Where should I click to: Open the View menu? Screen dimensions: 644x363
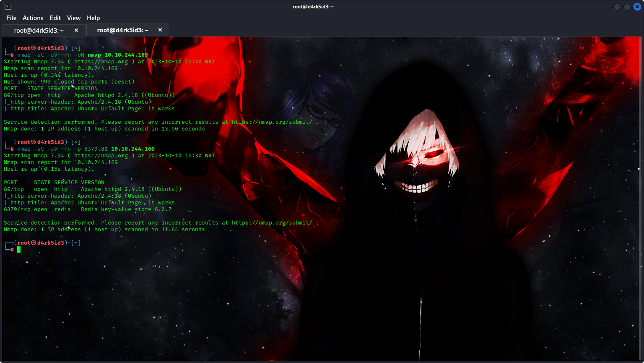tap(74, 18)
